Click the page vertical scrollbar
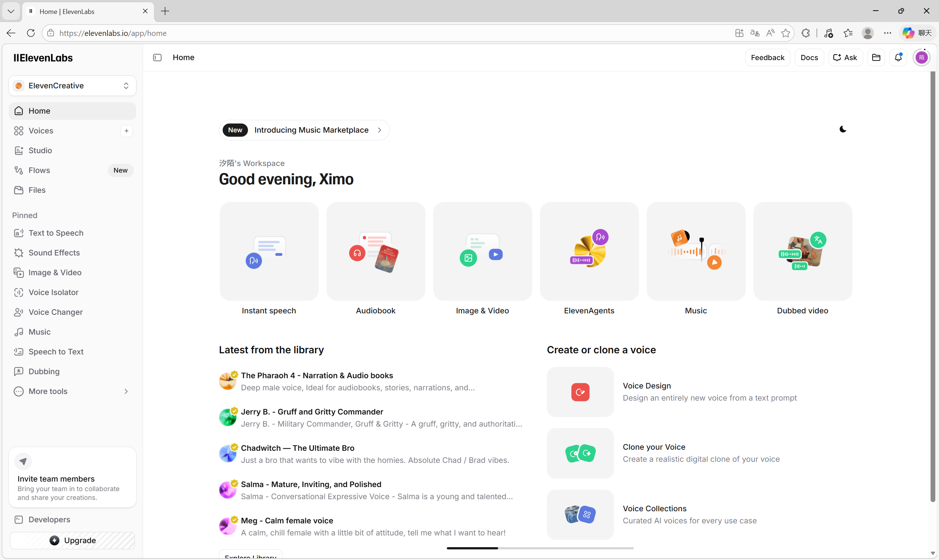Viewport: 939px width, 560px height. coord(933,287)
